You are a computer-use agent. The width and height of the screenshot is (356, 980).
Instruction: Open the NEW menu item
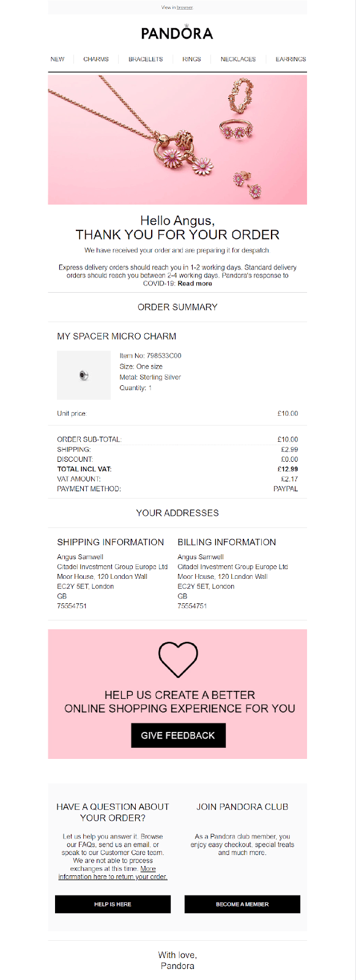pyautogui.click(x=57, y=59)
